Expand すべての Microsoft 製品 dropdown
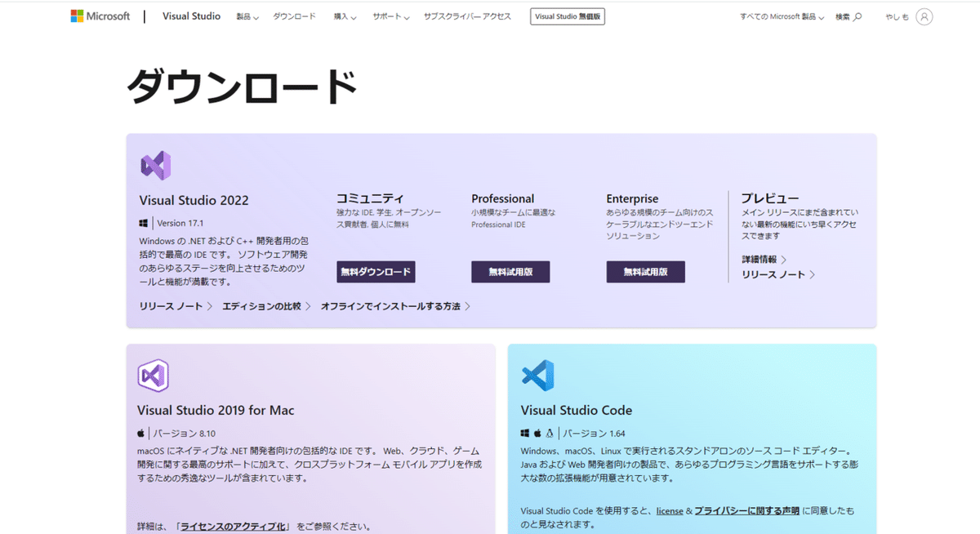The width and height of the screenshot is (980, 534). [782, 16]
